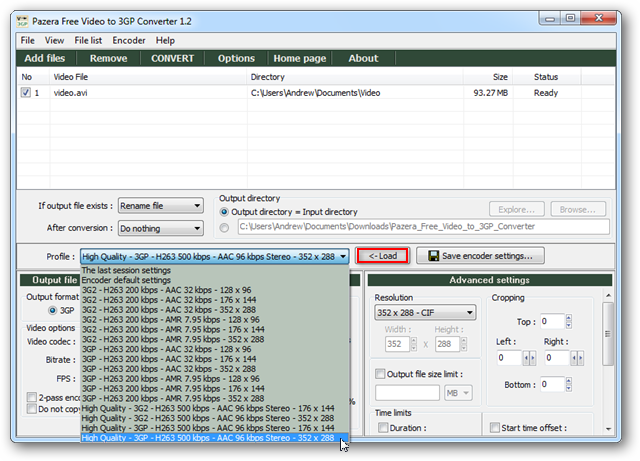The height and width of the screenshot is (461, 640).
Task: Open About from the toolbar
Action: (364, 58)
